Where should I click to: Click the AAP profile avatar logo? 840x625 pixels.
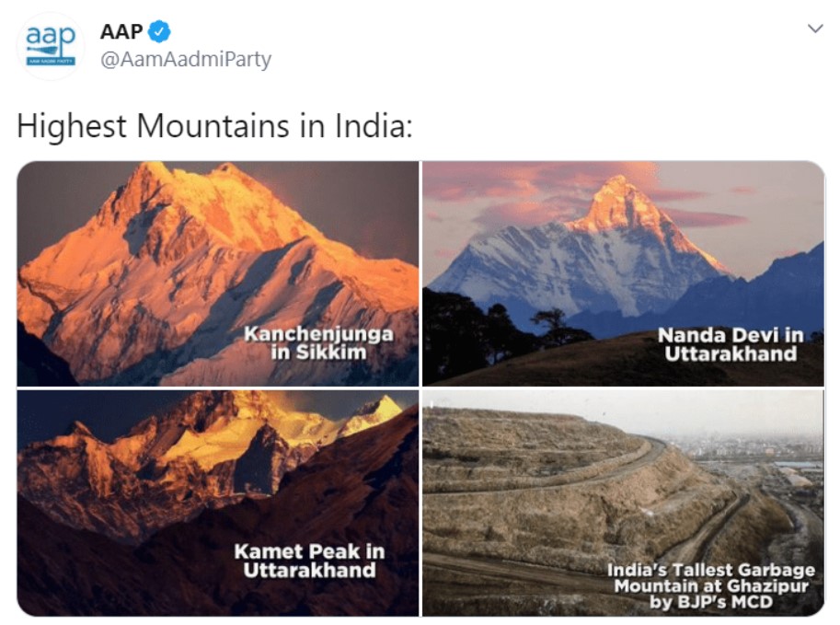pyautogui.click(x=50, y=46)
